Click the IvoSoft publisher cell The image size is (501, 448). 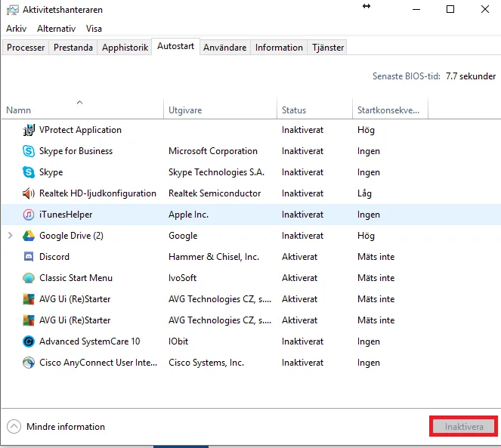(182, 278)
